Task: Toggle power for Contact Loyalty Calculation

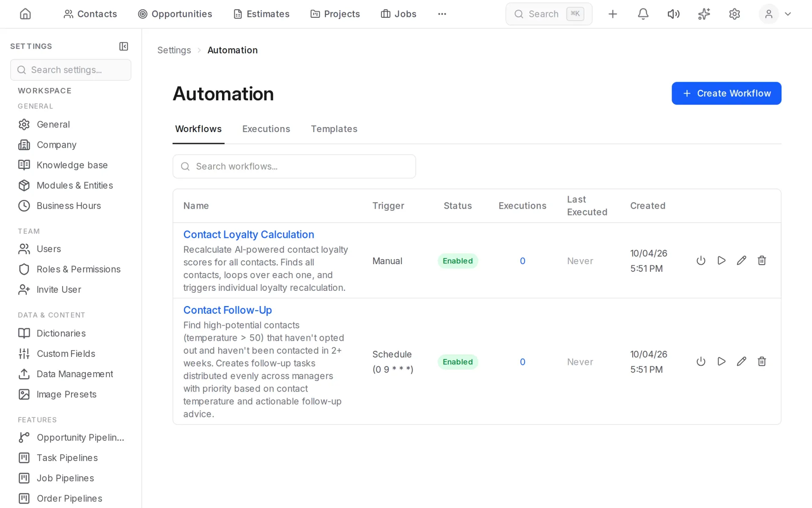Action: 701,260
